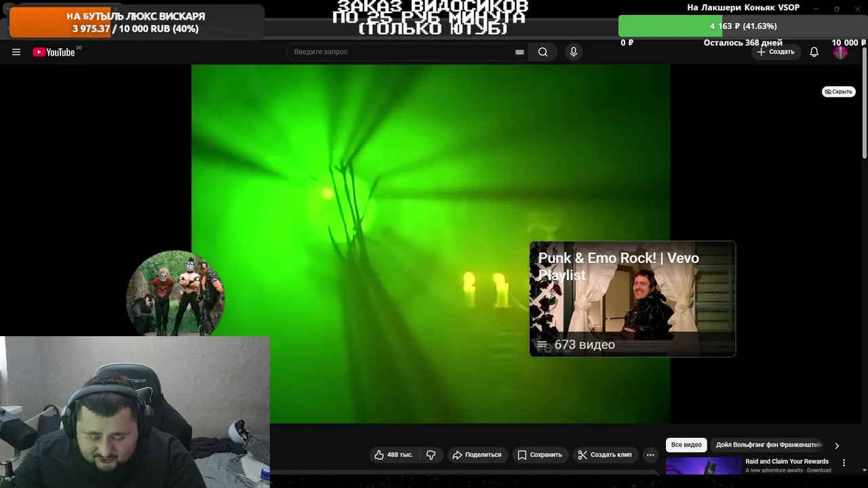The height and width of the screenshot is (488, 868).
Task: Start voice search with the microphone
Action: [573, 52]
